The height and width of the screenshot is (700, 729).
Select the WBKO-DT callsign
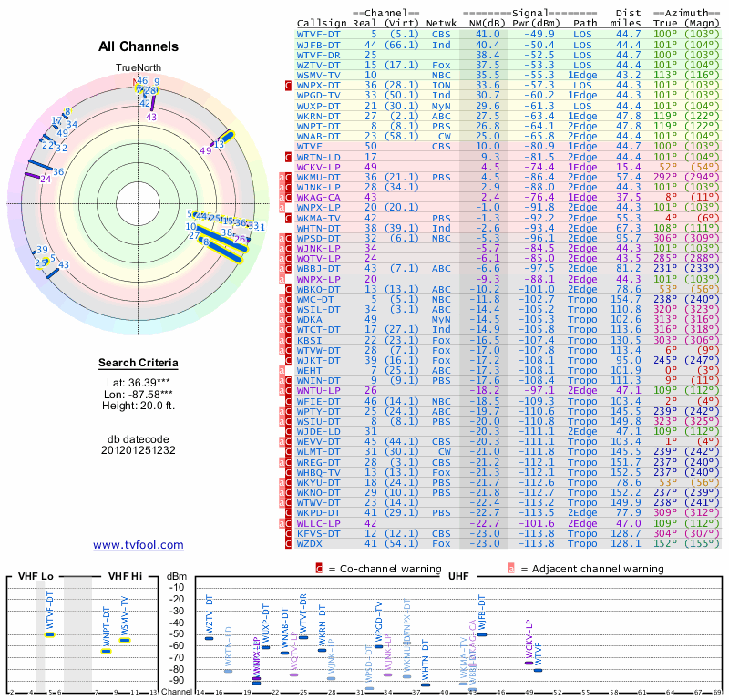(318, 289)
